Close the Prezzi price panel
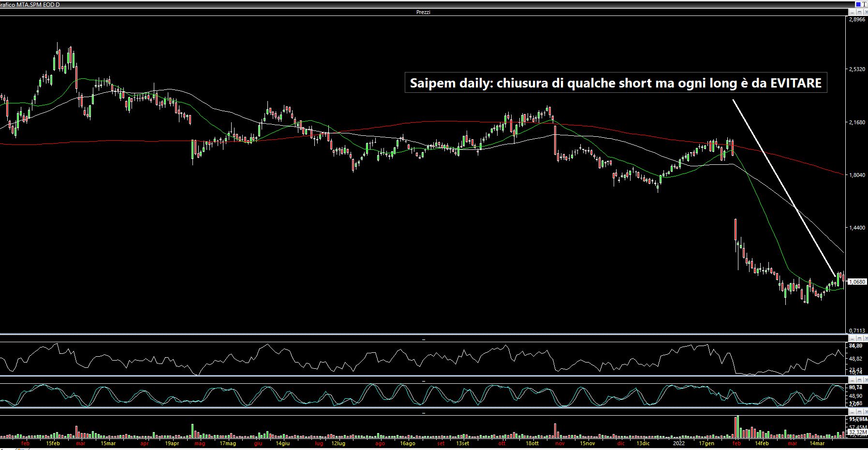The width and height of the screenshot is (868, 450). [x=866, y=12]
